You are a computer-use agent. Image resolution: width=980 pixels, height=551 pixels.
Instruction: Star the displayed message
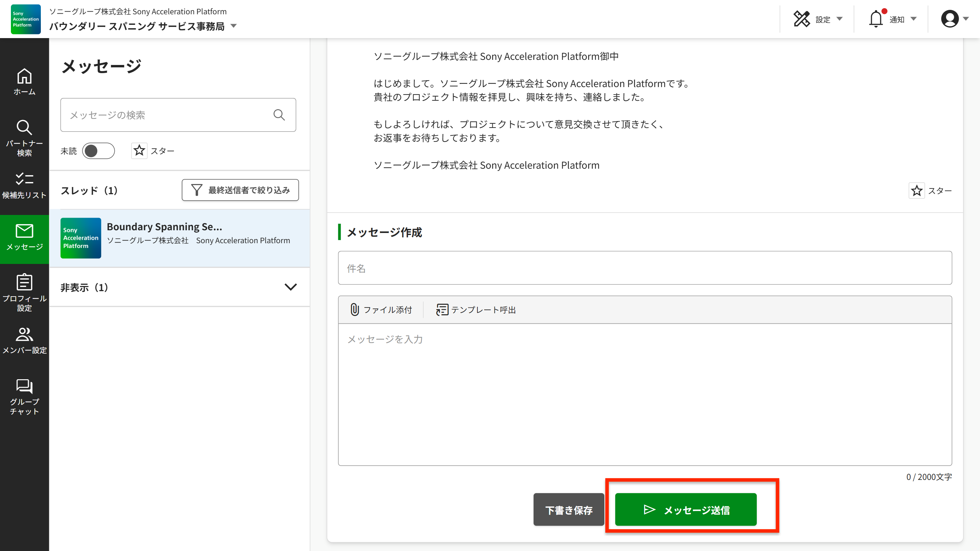click(x=916, y=190)
